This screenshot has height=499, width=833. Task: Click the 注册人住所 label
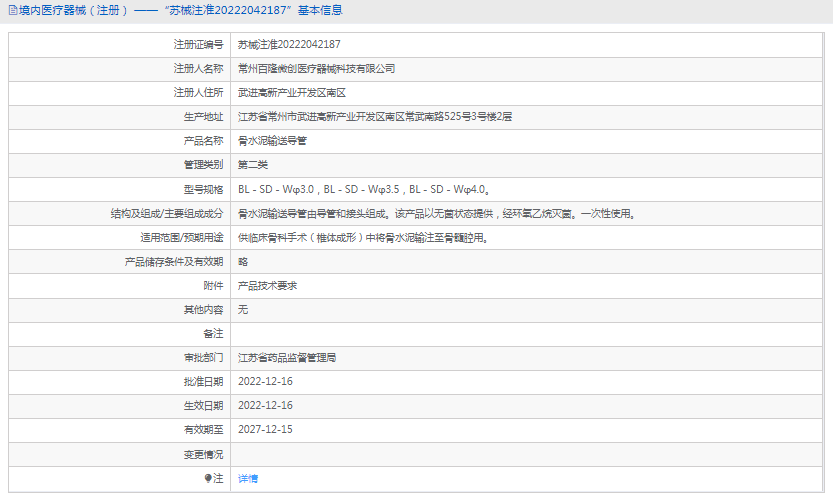coord(198,92)
